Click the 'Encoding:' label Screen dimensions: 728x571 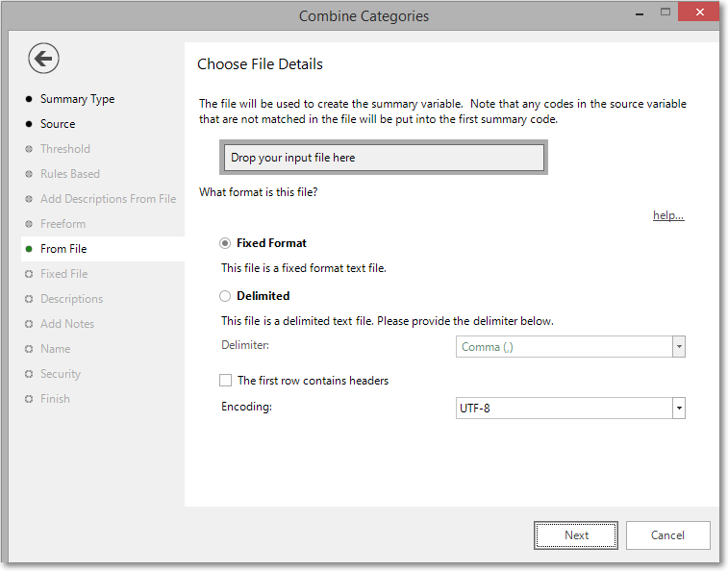pyautogui.click(x=246, y=407)
